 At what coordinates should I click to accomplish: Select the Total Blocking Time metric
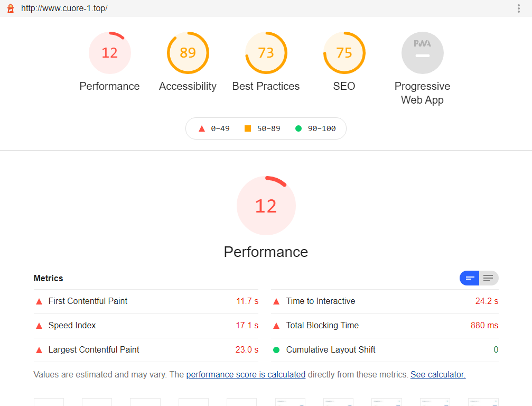(x=322, y=326)
